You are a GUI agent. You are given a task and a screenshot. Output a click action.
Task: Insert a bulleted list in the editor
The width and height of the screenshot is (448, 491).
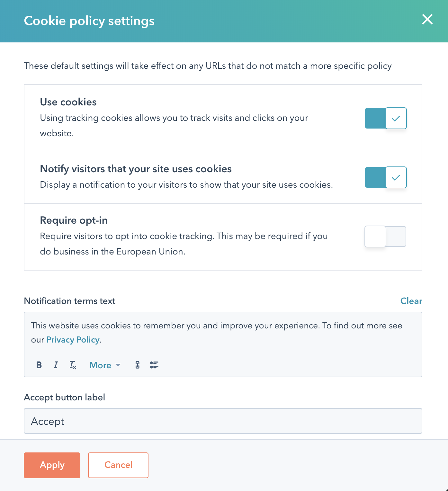(154, 365)
